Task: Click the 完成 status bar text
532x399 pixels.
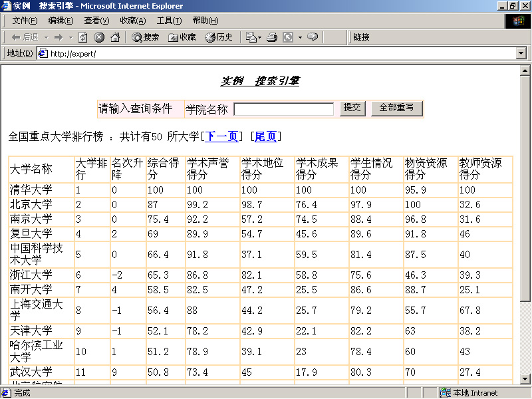Action: coord(22,393)
